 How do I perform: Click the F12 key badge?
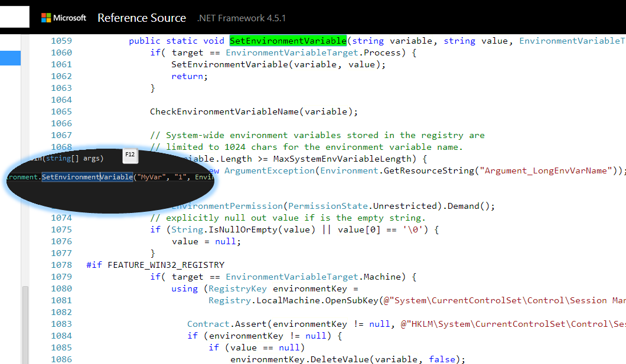(130, 155)
